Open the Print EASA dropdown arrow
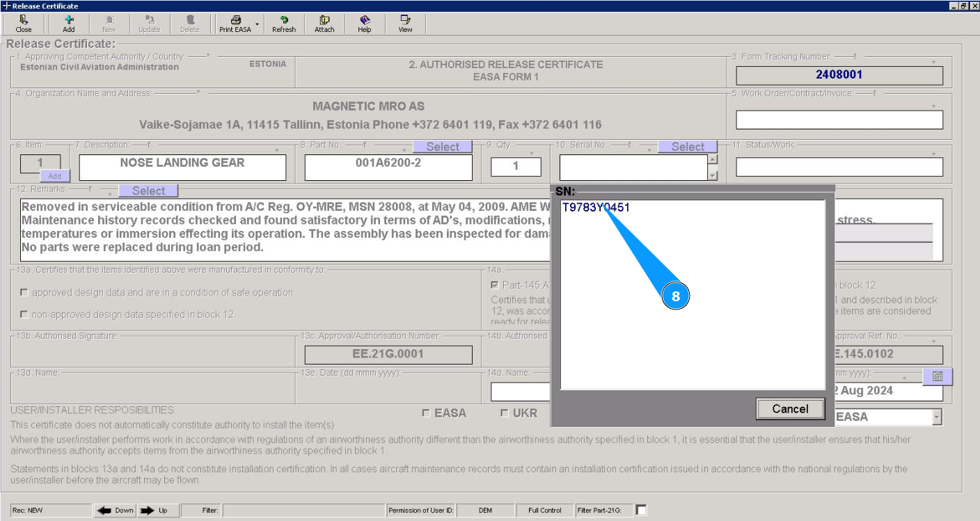This screenshot has width=980, height=521. pos(258,24)
